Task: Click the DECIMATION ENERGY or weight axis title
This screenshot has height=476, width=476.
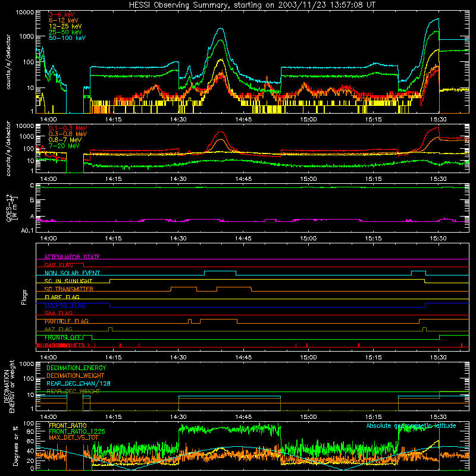Action: [9, 386]
